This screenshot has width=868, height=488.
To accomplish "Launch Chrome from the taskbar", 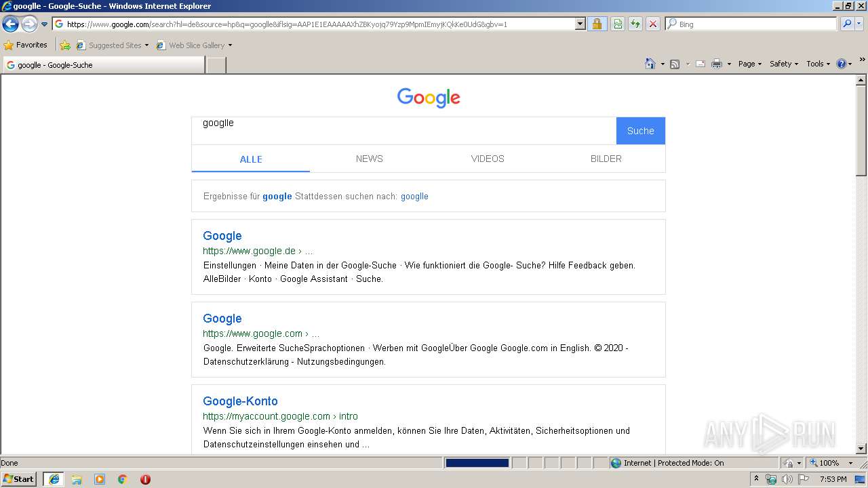I will [123, 479].
